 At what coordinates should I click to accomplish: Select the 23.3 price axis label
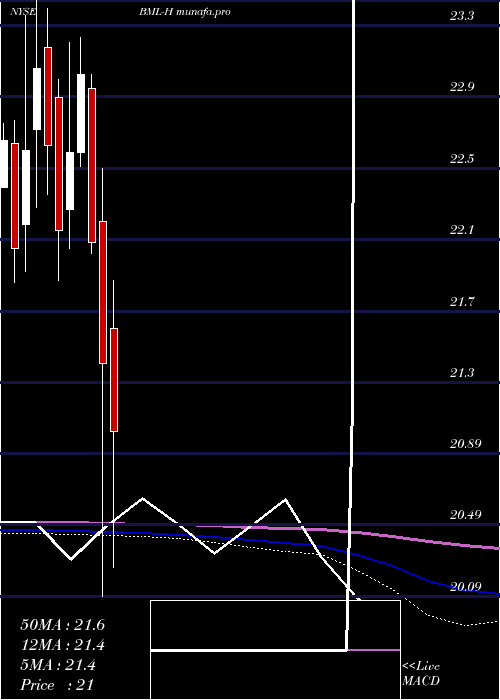coord(462,17)
